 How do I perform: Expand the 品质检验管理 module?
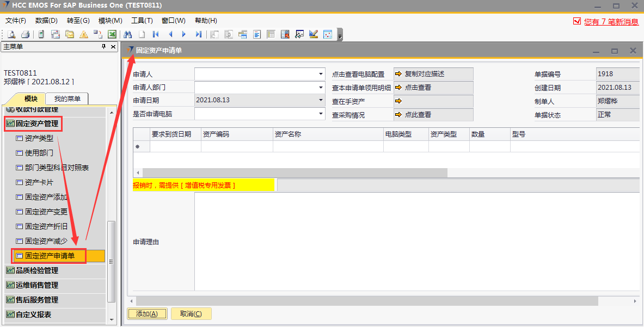click(x=37, y=270)
